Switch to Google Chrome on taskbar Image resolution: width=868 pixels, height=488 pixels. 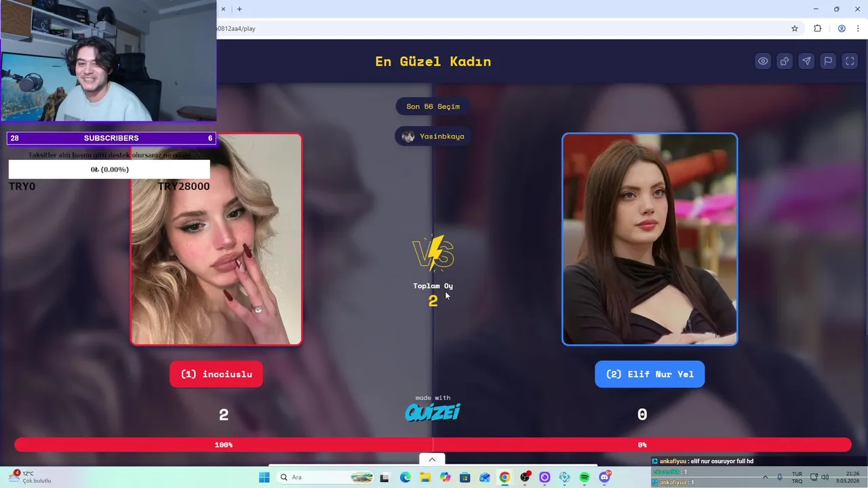tap(505, 477)
